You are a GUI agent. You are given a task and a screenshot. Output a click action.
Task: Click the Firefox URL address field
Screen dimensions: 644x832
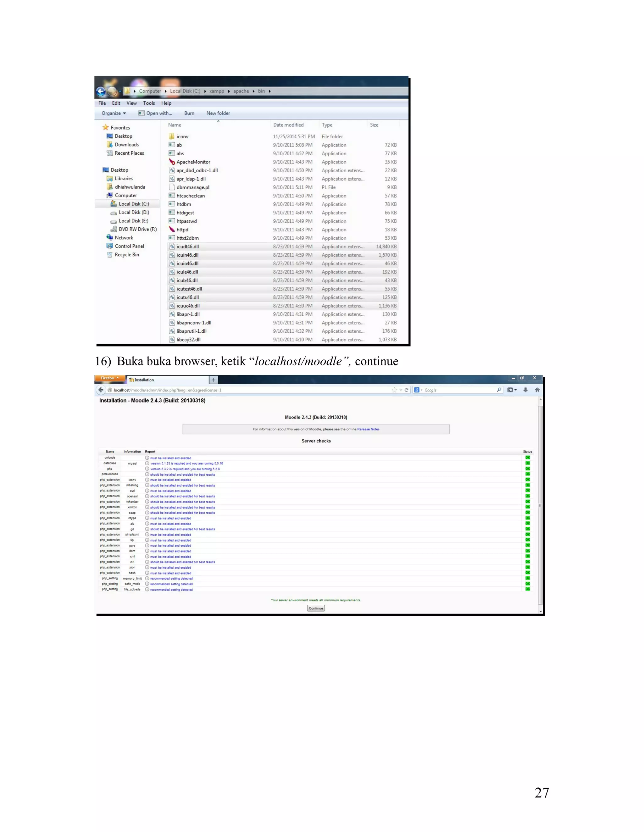(248, 390)
